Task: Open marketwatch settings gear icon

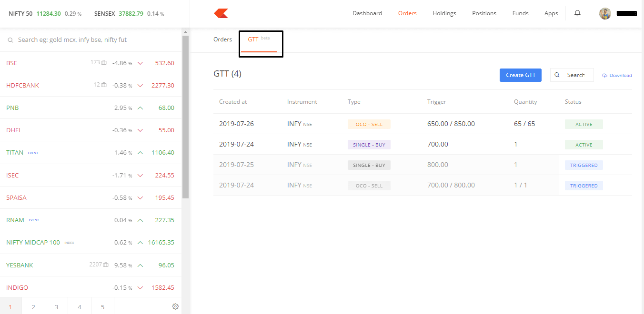Action: (x=175, y=306)
